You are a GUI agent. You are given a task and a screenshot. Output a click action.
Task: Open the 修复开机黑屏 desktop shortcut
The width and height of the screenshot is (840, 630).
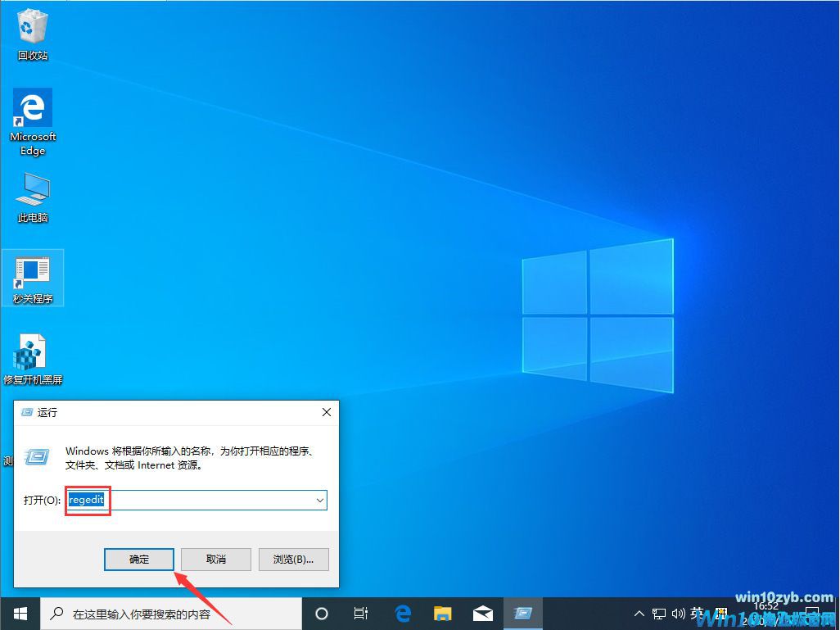pyautogui.click(x=33, y=352)
